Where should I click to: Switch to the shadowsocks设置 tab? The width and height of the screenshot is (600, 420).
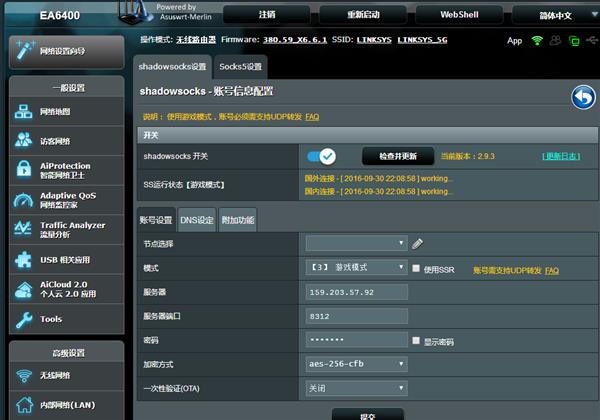[172, 67]
